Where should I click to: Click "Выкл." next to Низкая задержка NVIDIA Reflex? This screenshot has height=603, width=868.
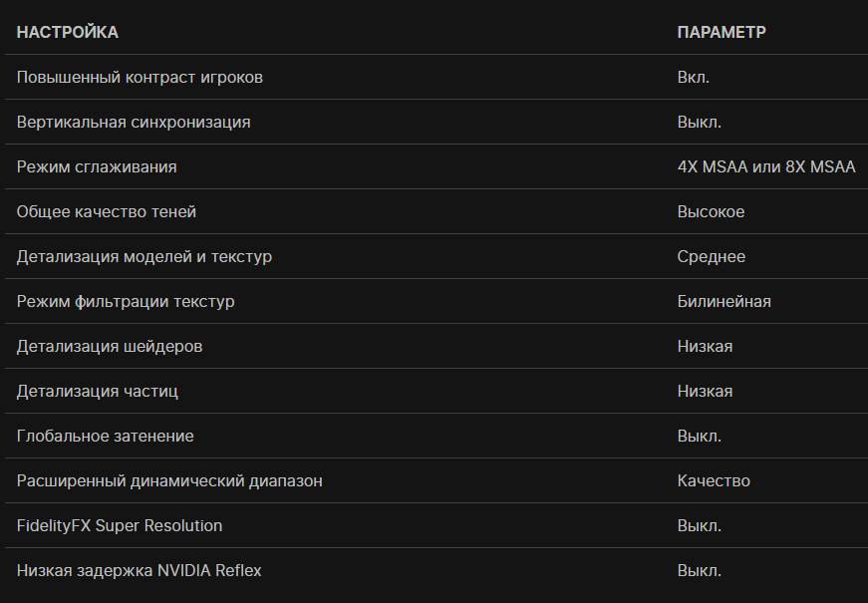click(x=699, y=570)
